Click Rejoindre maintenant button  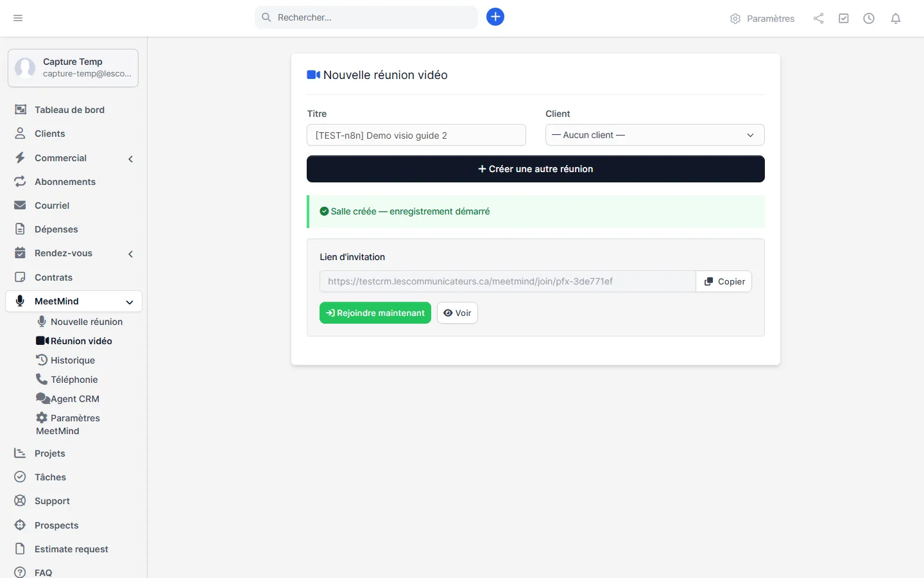375,313
